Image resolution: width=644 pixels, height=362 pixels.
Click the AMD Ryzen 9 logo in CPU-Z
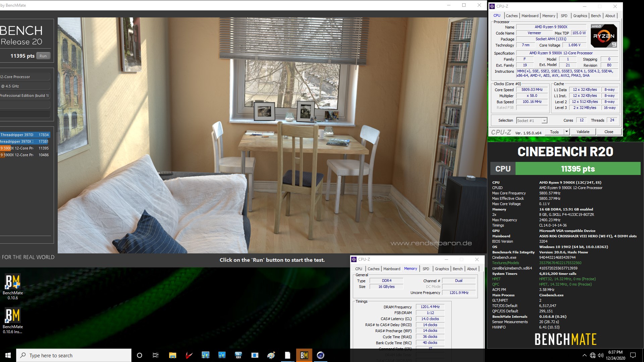[x=604, y=36]
